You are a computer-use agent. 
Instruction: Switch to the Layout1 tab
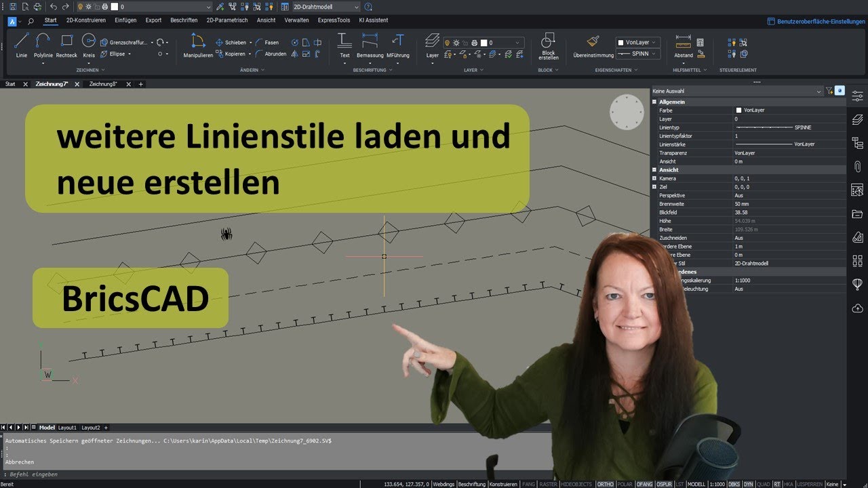point(67,428)
